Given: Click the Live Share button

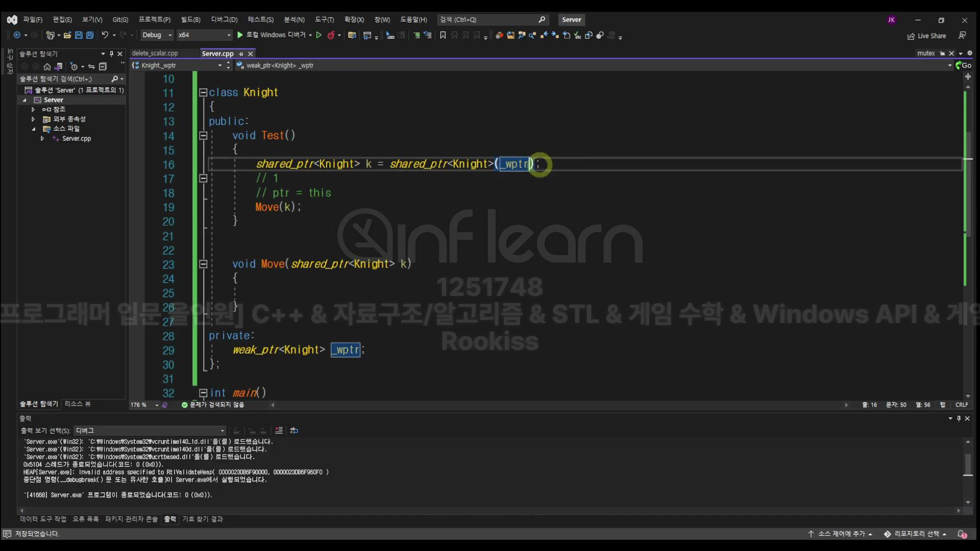Looking at the screenshot, I should 926,36.
